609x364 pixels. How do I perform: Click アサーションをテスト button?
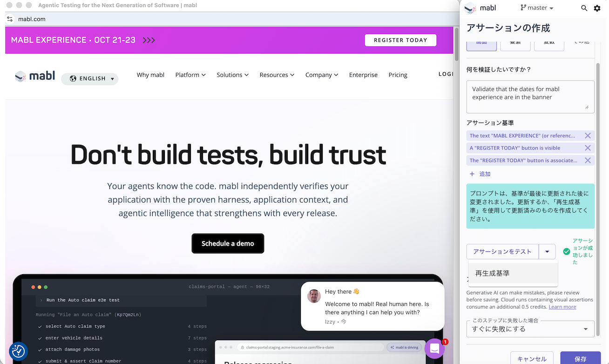coord(502,252)
